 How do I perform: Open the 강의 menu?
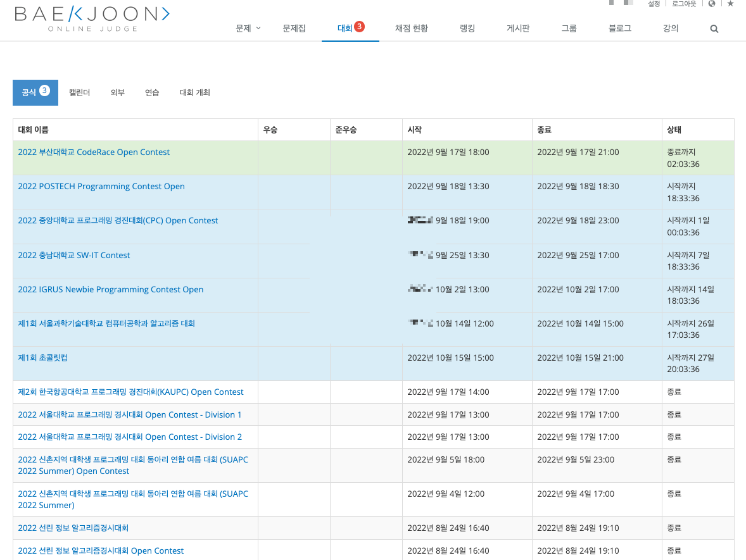pos(671,28)
